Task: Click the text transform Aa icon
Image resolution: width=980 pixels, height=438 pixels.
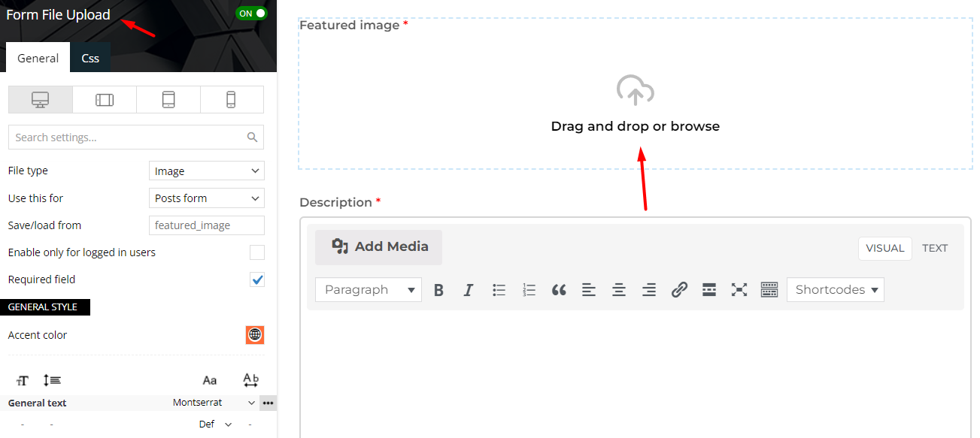Action: coord(210,380)
